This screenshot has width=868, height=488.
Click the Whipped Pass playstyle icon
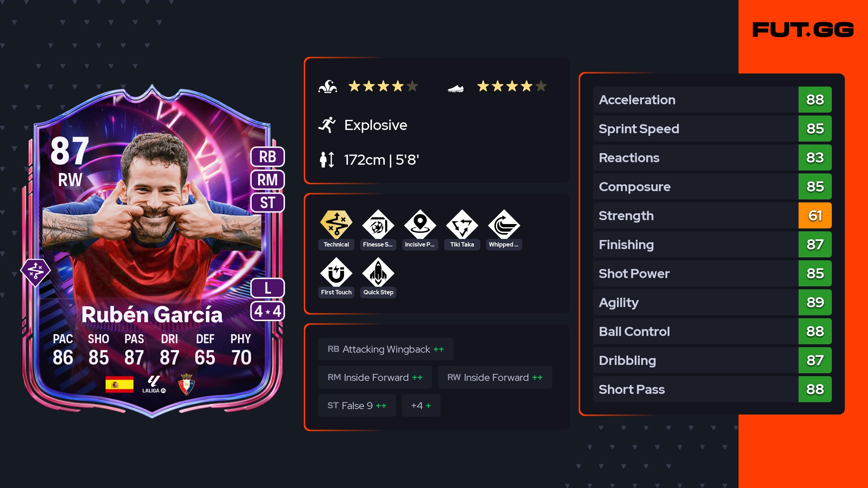pos(504,224)
